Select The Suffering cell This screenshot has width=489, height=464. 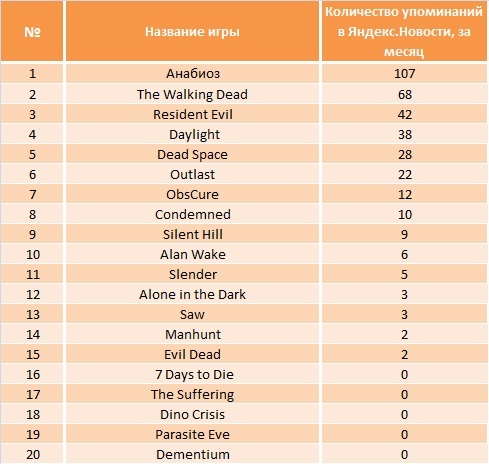click(x=192, y=394)
